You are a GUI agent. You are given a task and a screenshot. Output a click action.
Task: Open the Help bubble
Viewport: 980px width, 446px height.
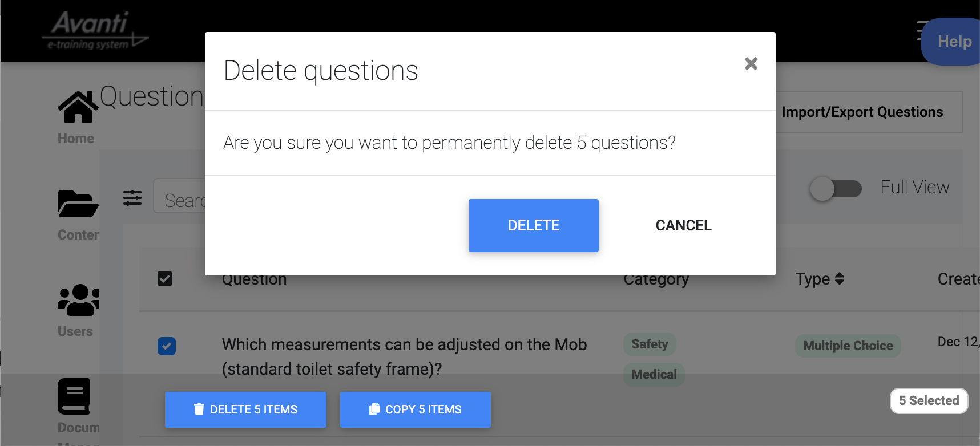click(953, 42)
